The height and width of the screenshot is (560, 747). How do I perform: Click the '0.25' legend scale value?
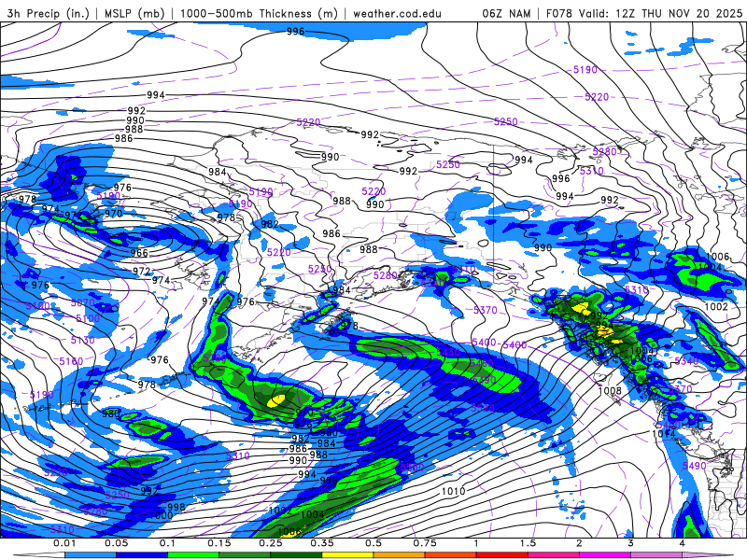271,543
